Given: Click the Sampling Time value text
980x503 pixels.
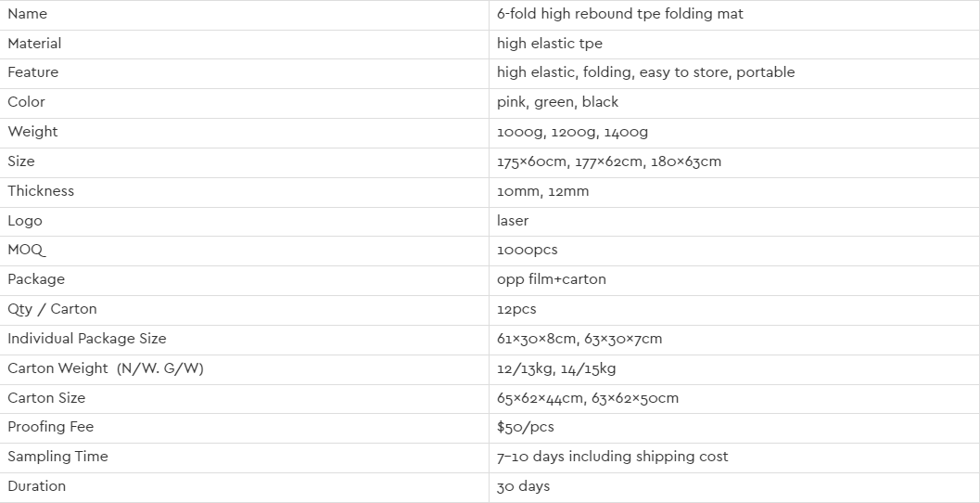Looking at the screenshot, I should pos(613,457).
